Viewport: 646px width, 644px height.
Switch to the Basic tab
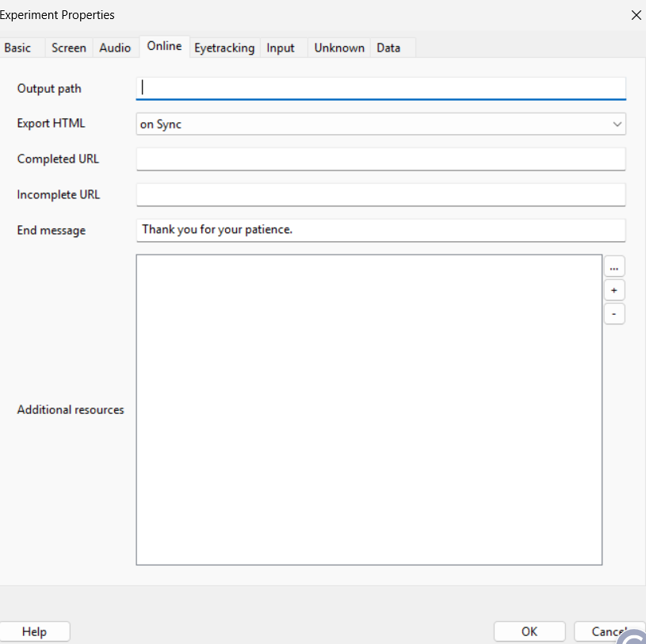(x=18, y=48)
